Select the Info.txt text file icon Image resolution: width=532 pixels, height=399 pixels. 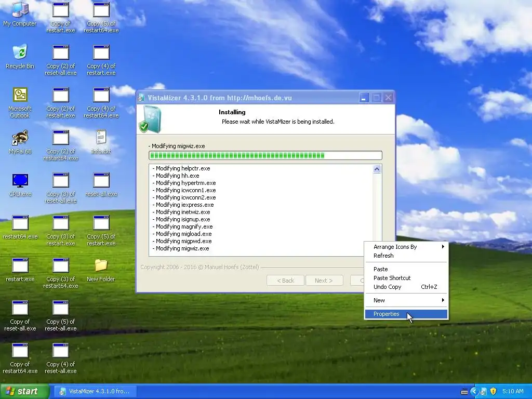pyautogui.click(x=101, y=142)
